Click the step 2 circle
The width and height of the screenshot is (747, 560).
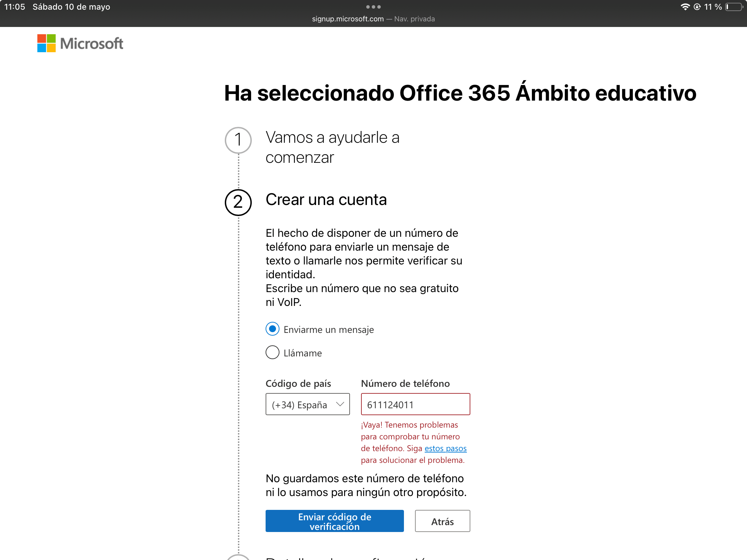238,202
